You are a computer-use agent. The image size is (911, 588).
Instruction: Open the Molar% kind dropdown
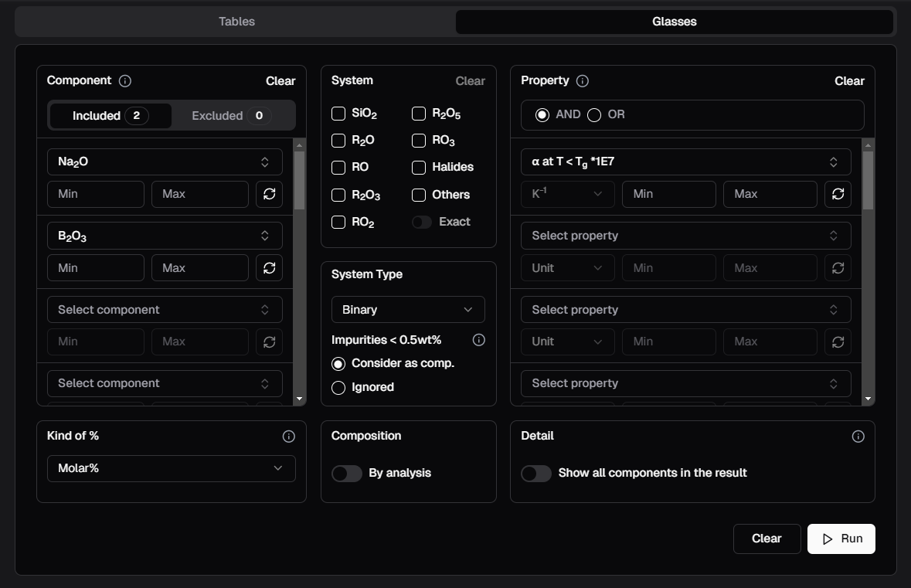pyautogui.click(x=171, y=469)
